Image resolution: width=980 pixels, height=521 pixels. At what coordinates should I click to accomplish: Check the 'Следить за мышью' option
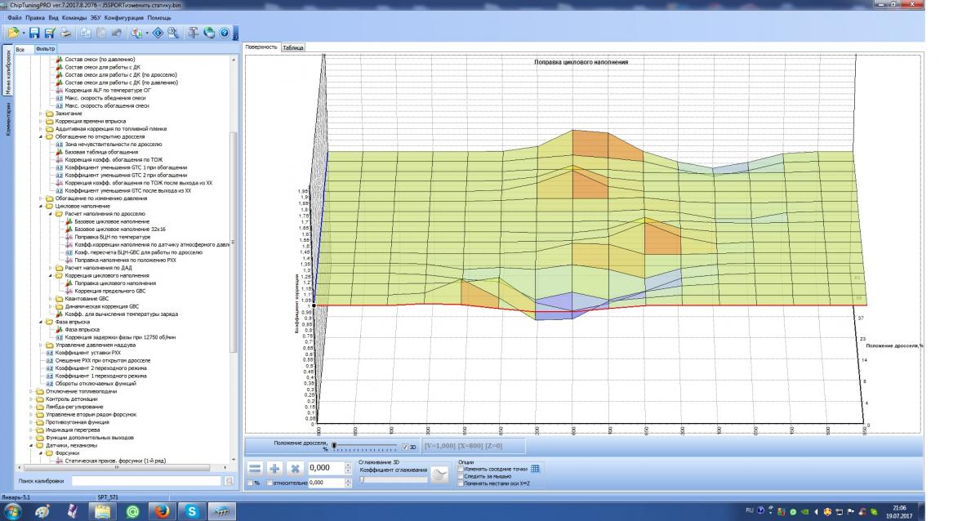pyautogui.click(x=460, y=476)
